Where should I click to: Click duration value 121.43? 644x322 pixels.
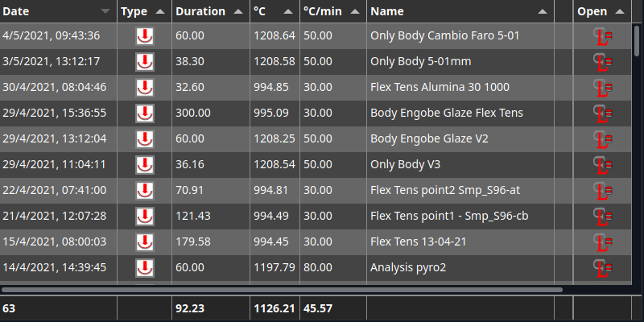click(193, 216)
